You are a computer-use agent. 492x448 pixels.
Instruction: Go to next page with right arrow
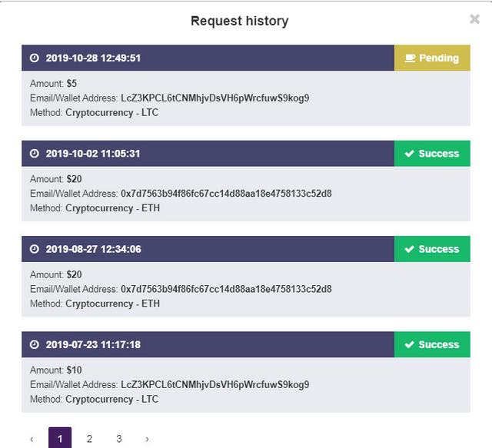147,439
